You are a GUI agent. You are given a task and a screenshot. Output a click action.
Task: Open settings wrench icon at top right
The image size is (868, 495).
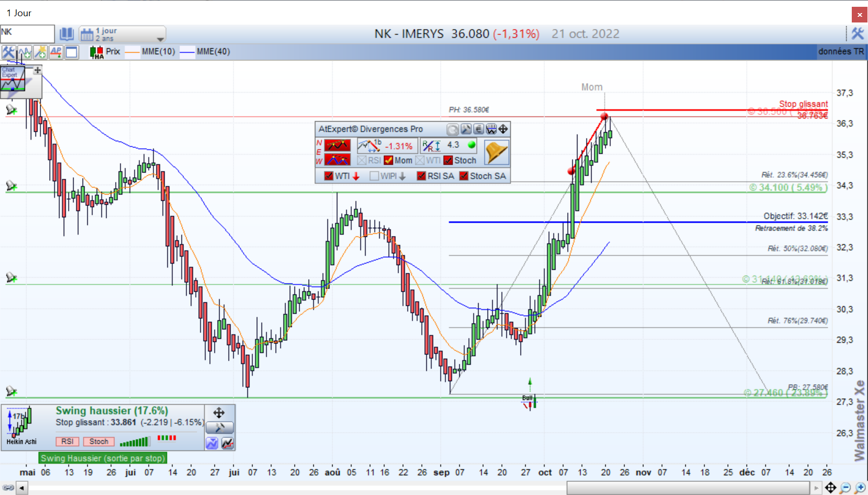[x=858, y=34]
